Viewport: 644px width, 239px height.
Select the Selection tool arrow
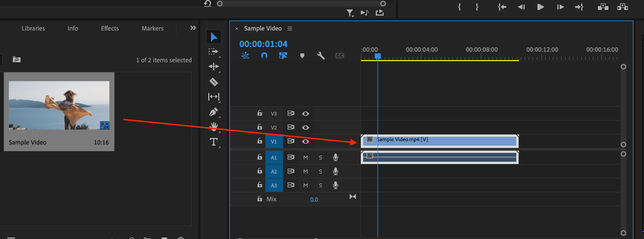pos(214,37)
